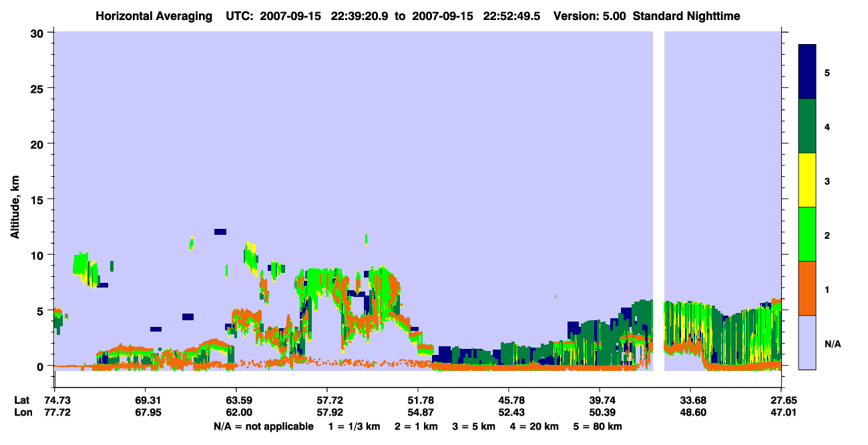Click longitude value 67.95
Viewport: 868px width, 445px height.
145,412
